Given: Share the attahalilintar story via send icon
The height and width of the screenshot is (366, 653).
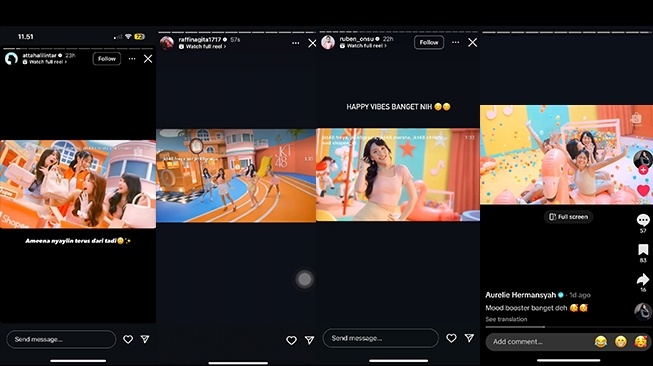Looking at the screenshot, I should [x=145, y=339].
